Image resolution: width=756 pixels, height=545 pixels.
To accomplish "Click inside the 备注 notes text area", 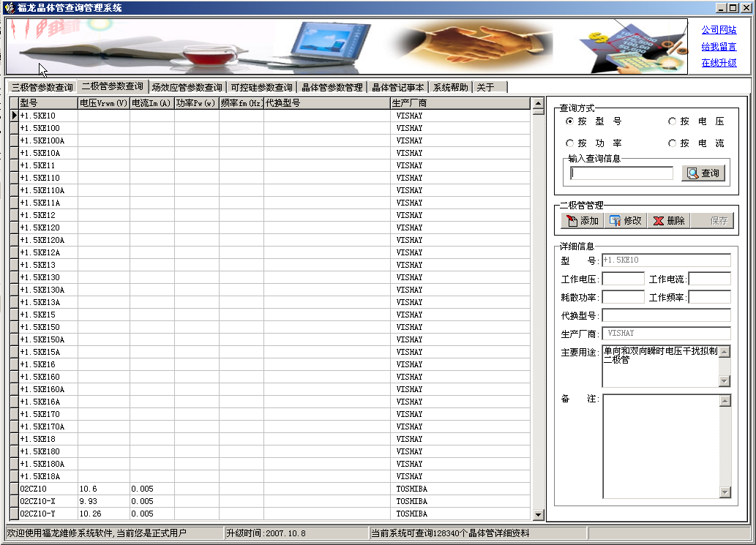I will coord(661,446).
